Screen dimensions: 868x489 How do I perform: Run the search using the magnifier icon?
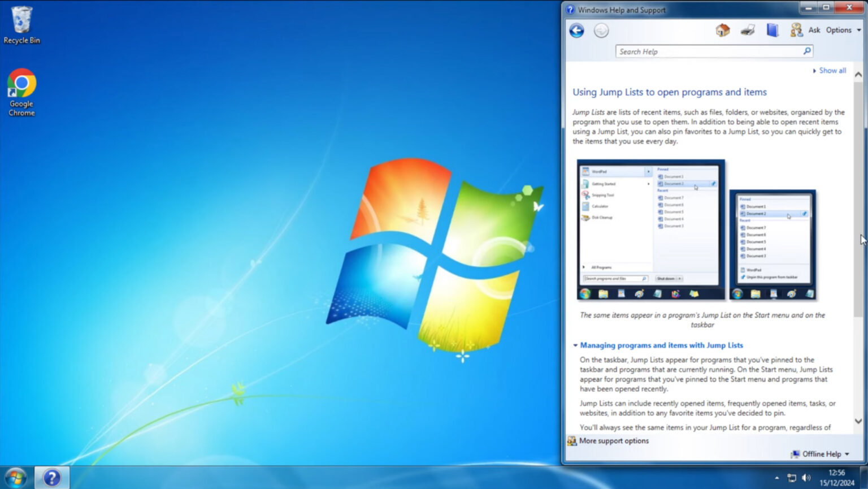807,51
